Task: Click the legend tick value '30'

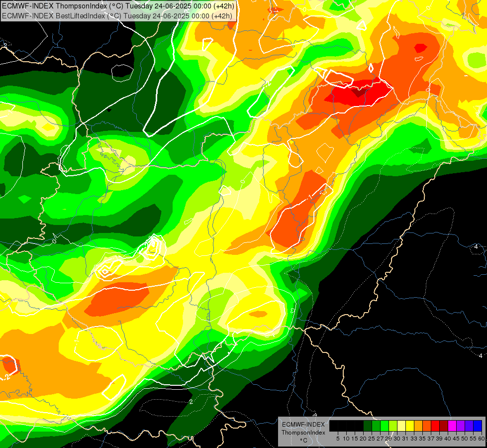Action: [397, 439]
